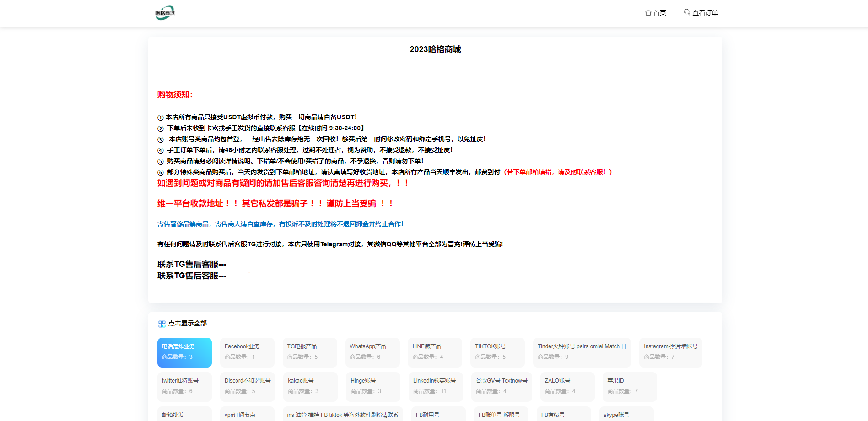Open the vpn订阅节点 category

(x=247, y=414)
